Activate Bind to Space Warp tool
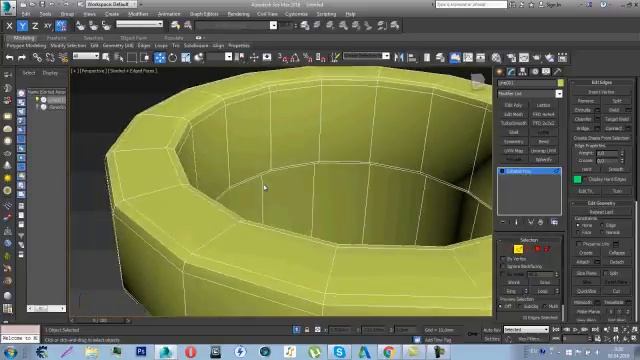This screenshot has width=640, height=360. tap(63, 58)
